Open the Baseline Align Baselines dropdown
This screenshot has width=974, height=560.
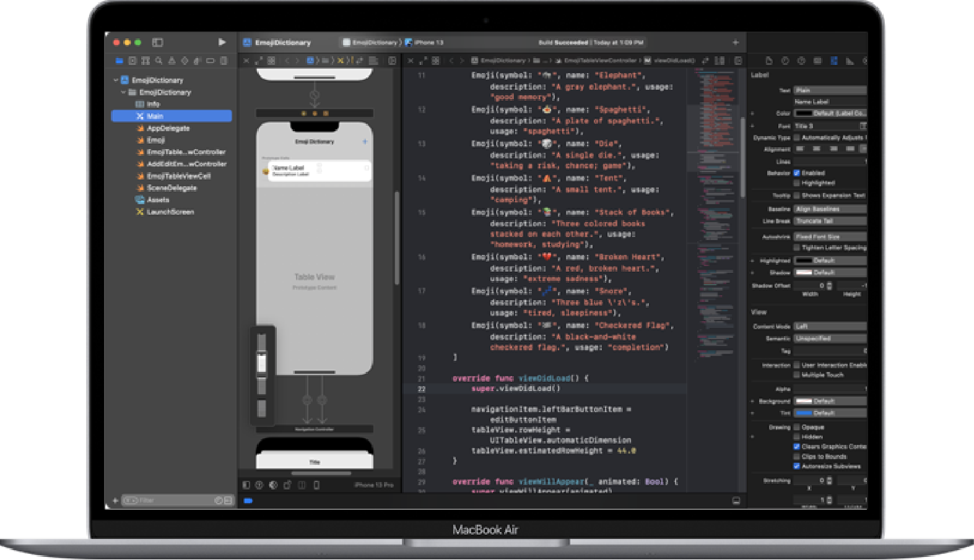coord(830,209)
